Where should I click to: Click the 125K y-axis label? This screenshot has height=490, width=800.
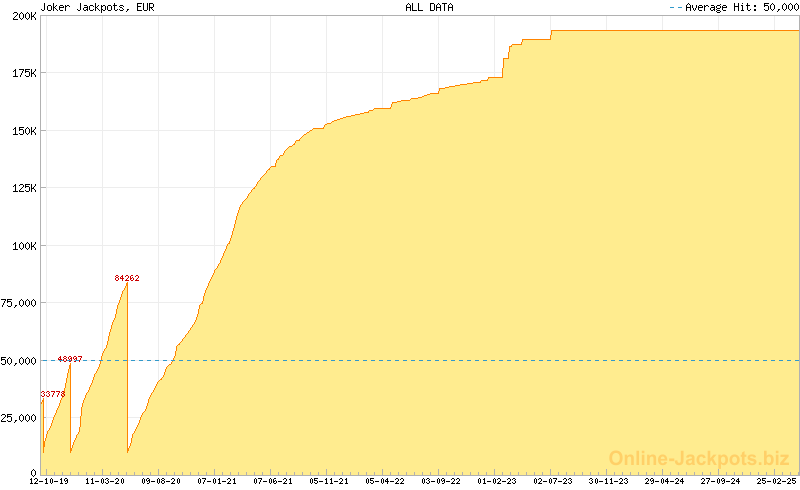(x=22, y=188)
